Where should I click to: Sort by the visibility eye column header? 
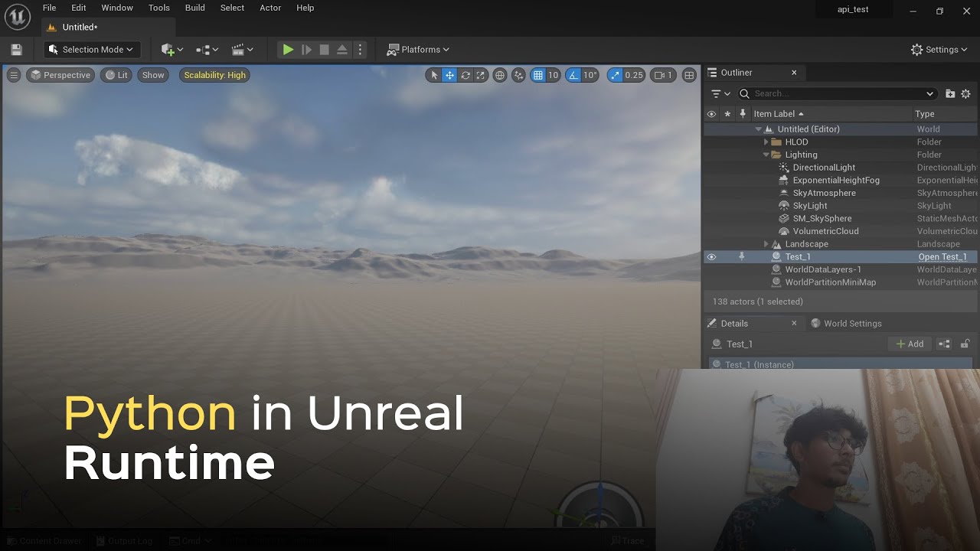click(711, 114)
